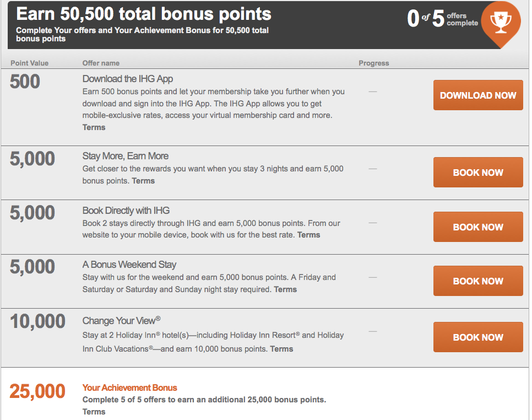Open Terms link in Change Your View offer

(x=281, y=349)
